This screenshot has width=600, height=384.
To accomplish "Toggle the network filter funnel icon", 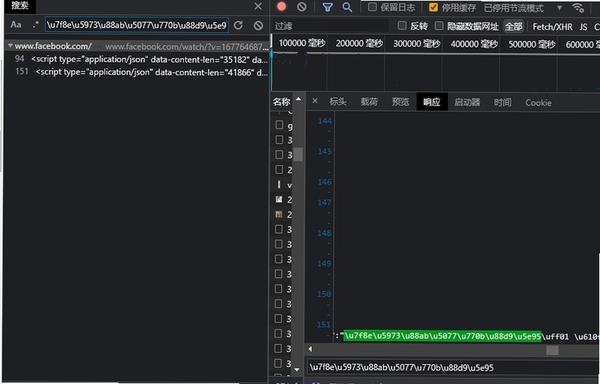I will [x=328, y=7].
